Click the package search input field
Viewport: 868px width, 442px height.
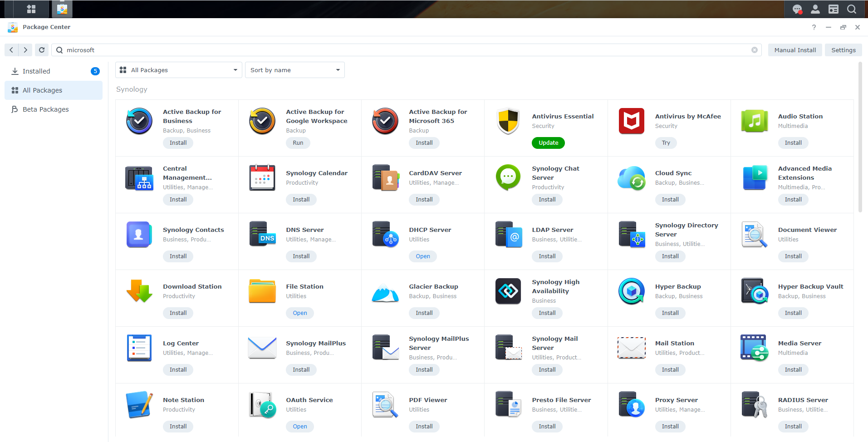[x=404, y=50]
